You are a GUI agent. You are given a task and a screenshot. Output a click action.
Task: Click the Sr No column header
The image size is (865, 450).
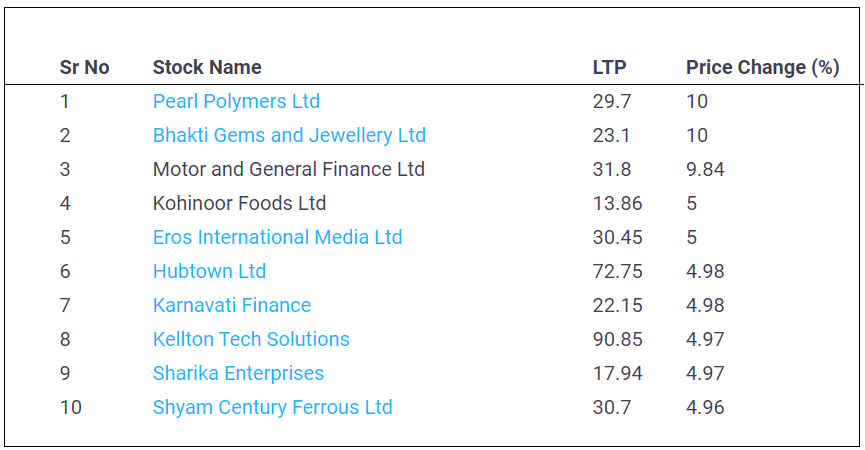pos(85,67)
